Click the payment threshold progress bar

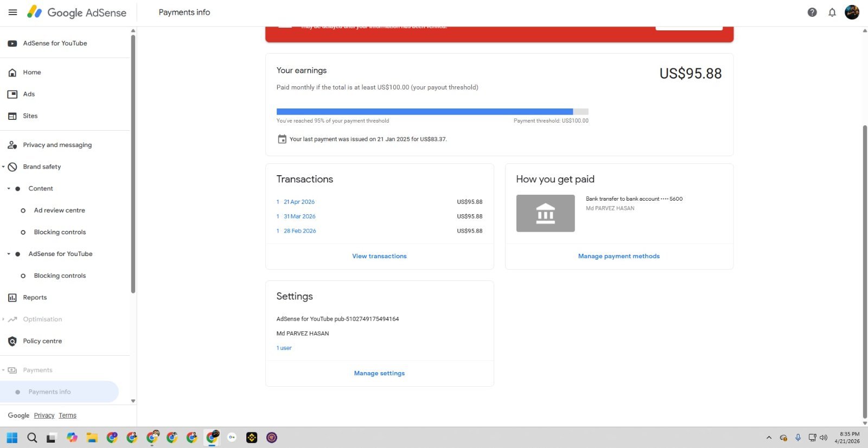[x=432, y=112]
